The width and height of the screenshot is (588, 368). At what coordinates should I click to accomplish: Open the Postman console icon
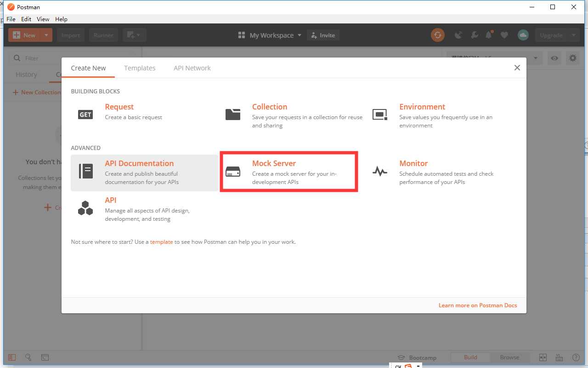click(x=45, y=357)
